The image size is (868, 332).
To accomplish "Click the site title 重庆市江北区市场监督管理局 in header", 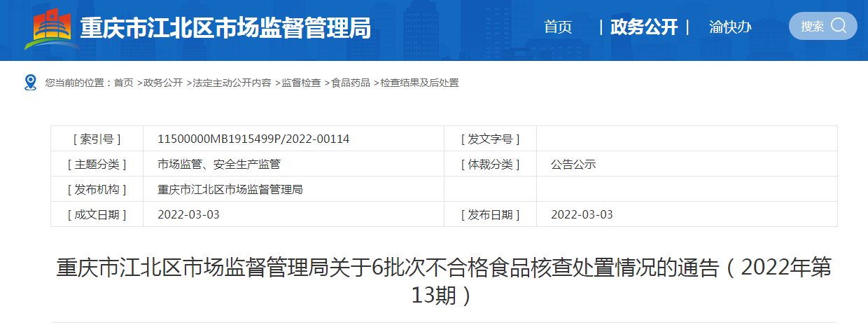I will [225, 29].
